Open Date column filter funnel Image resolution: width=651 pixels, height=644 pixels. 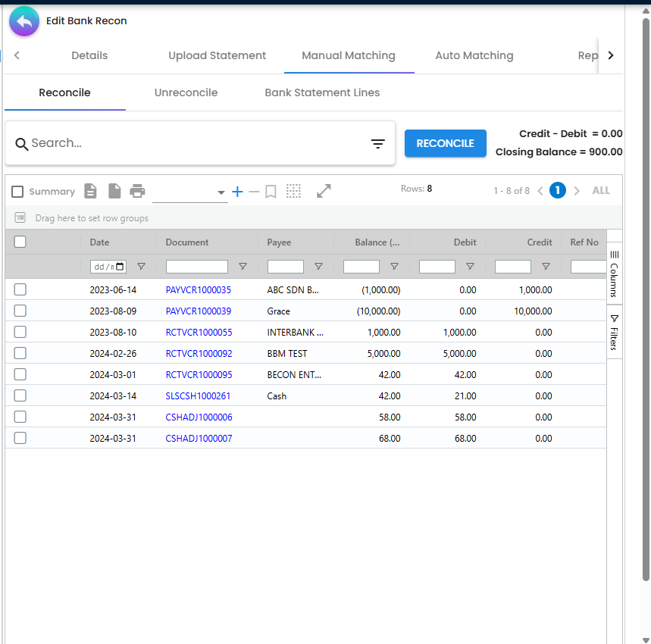(141, 267)
